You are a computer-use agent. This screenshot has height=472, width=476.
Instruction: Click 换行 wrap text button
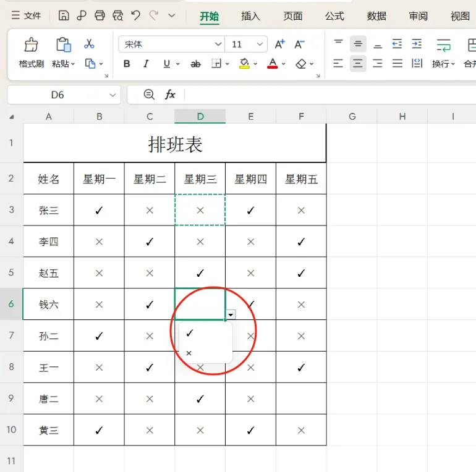443,53
